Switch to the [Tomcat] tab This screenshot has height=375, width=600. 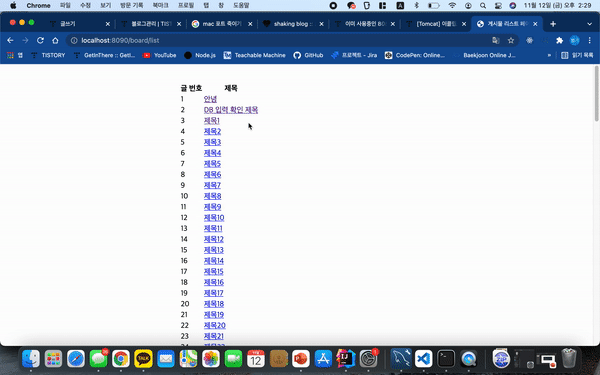click(435, 24)
